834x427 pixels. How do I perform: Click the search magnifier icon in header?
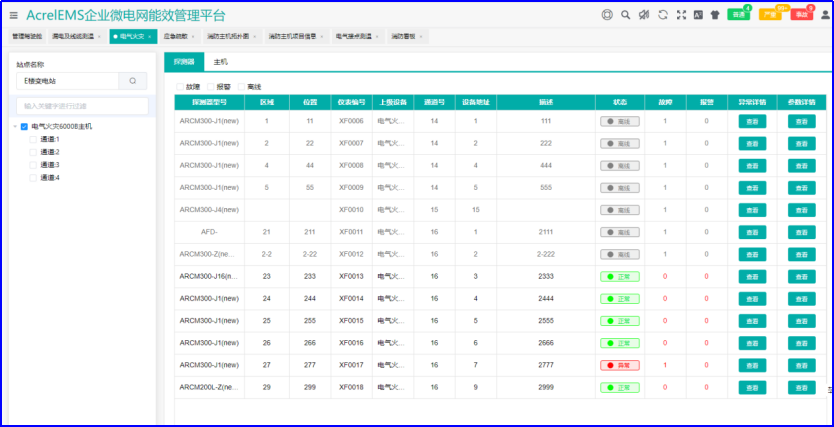click(x=625, y=15)
